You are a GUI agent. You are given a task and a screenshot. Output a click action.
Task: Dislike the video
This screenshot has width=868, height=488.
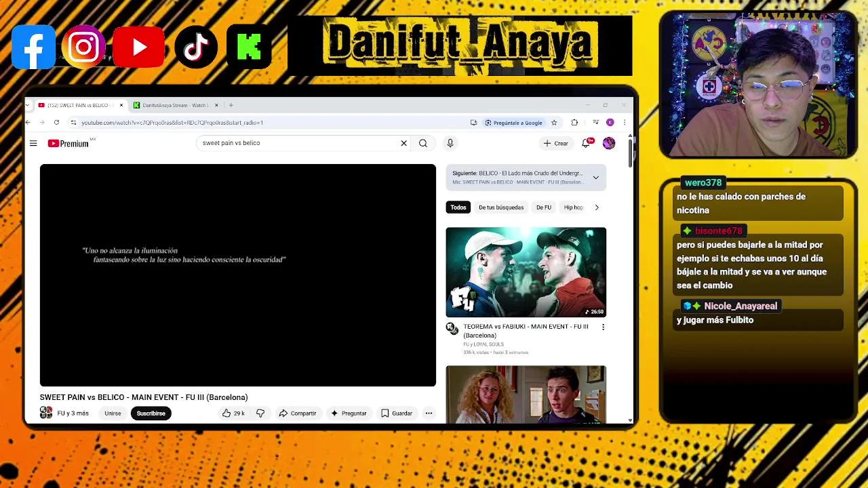point(260,413)
